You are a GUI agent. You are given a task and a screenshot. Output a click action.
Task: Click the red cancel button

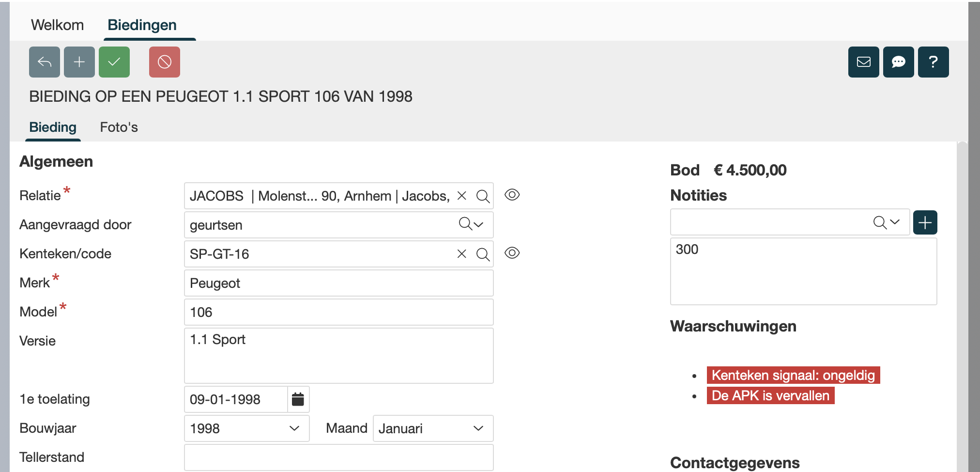click(165, 62)
